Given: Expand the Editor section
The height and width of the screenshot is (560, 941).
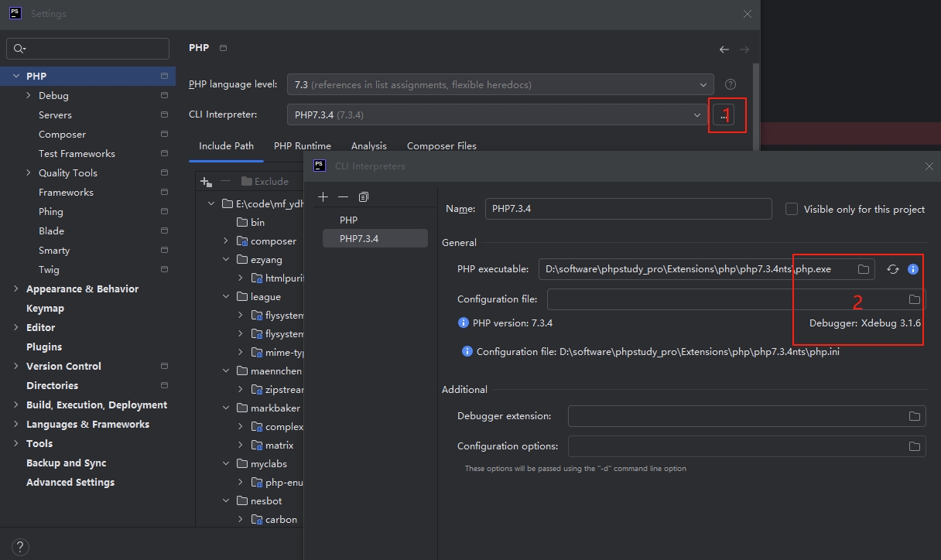Looking at the screenshot, I should (16, 327).
